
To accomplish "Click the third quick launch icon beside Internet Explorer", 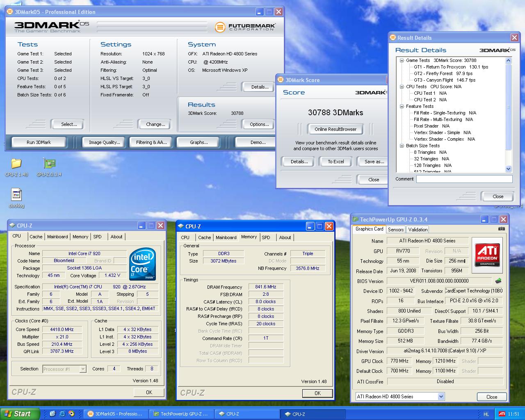I will point(71,414).
